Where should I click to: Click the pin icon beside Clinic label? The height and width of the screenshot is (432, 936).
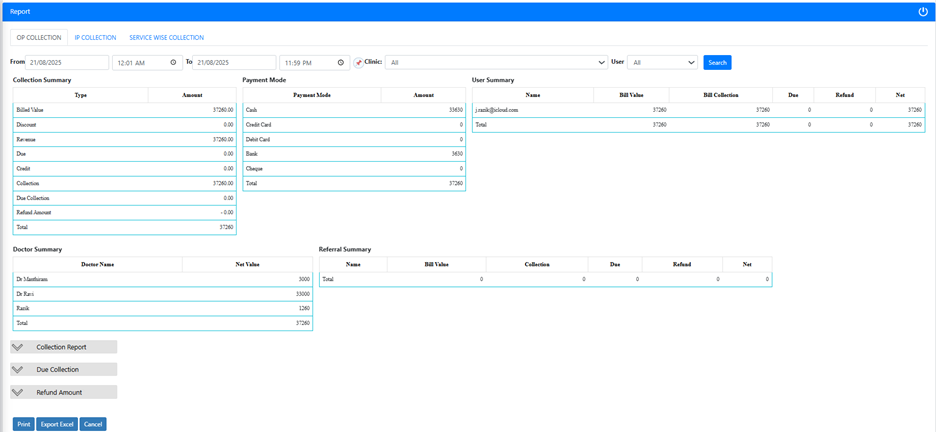[x=358, y=62]
